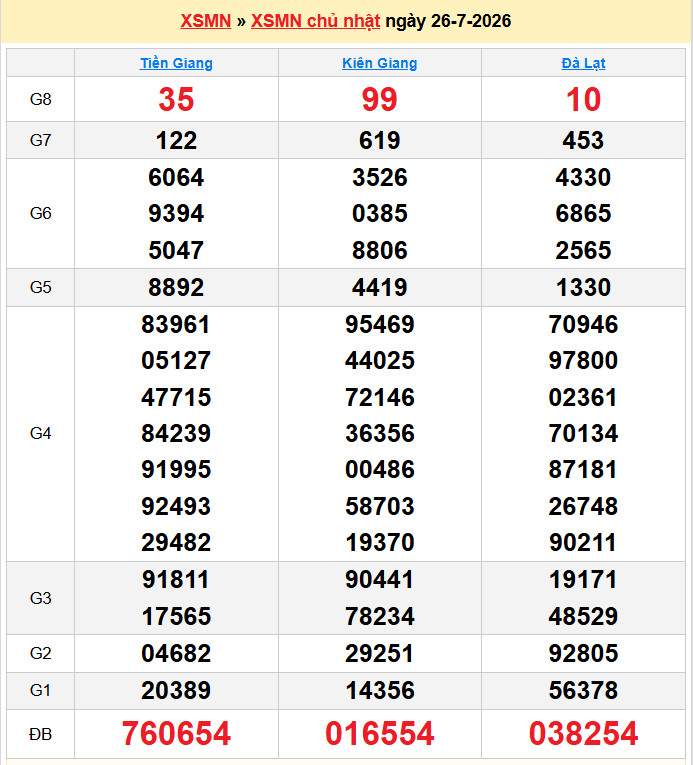Click the G6 number 0385

point(380,213)
